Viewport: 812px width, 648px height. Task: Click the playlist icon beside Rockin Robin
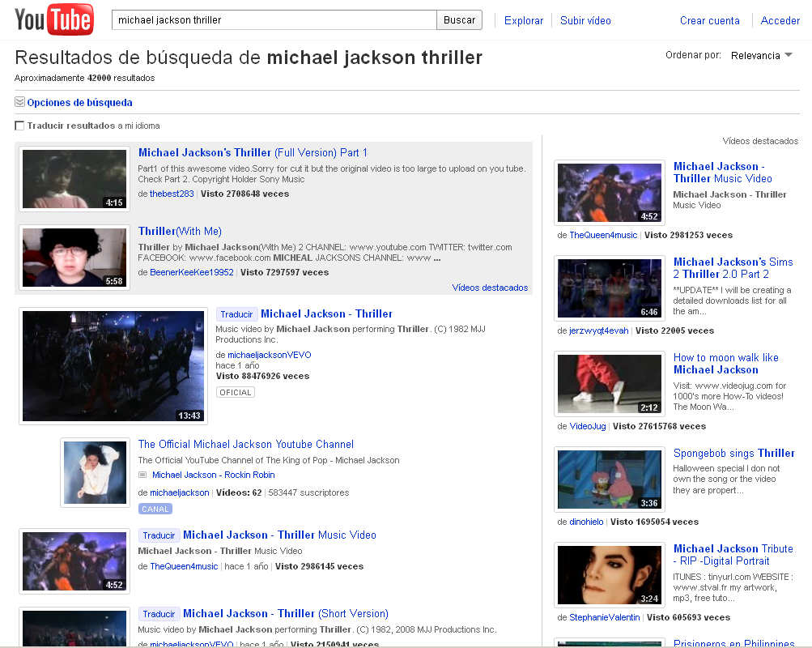click(142, 475)
